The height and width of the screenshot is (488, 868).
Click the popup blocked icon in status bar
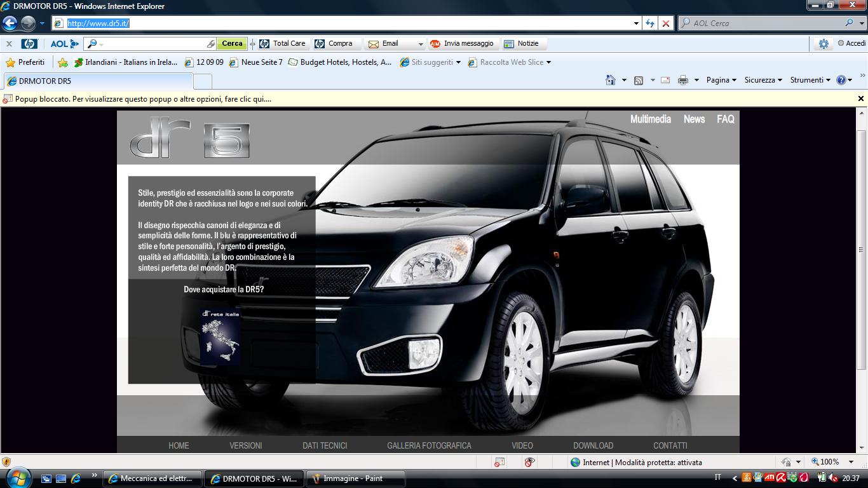(x=499, y=463)
